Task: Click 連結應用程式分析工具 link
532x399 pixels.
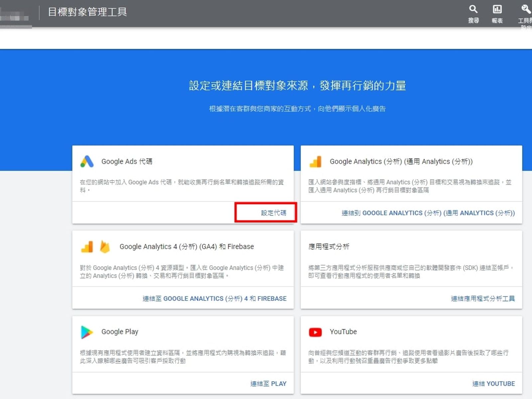Action: pyautogui.click(x=483, y=299)
